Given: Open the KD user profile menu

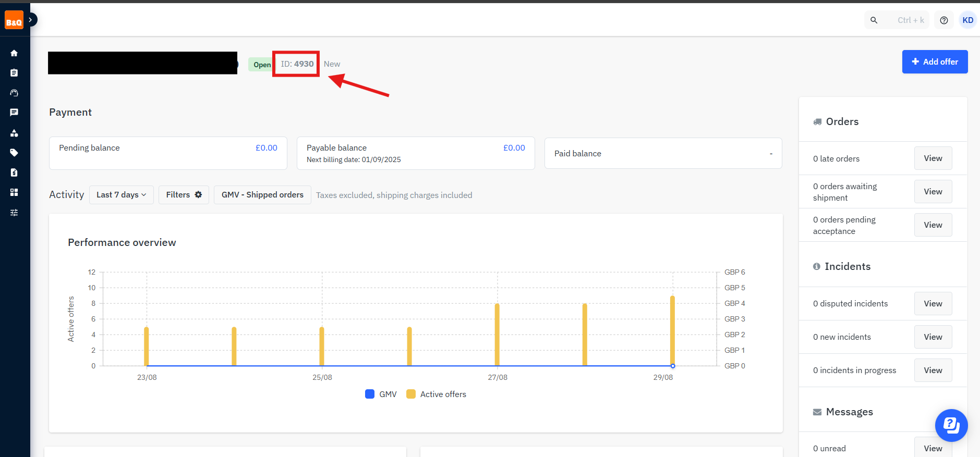Looking at the screenshot, I should tap(967, 20).
